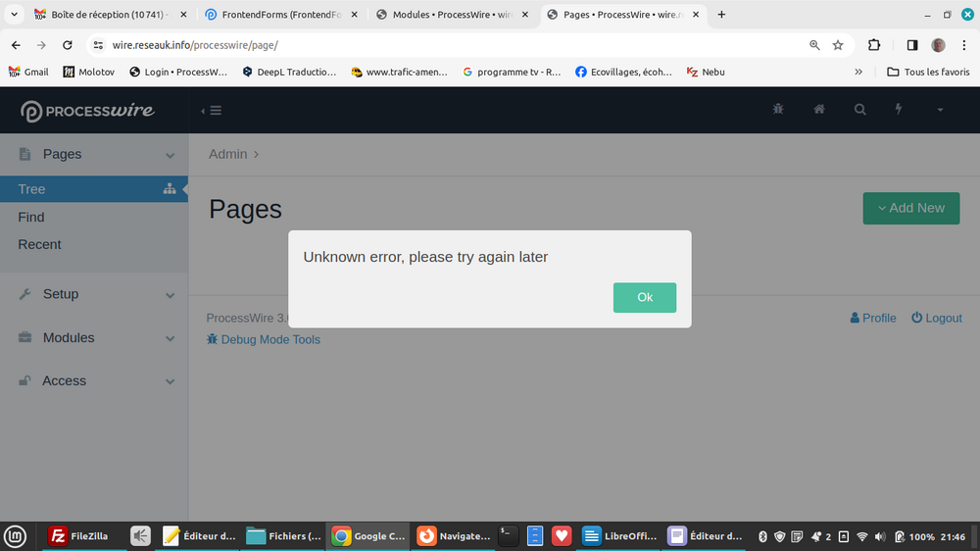Reload the current page

coord(68,45)
